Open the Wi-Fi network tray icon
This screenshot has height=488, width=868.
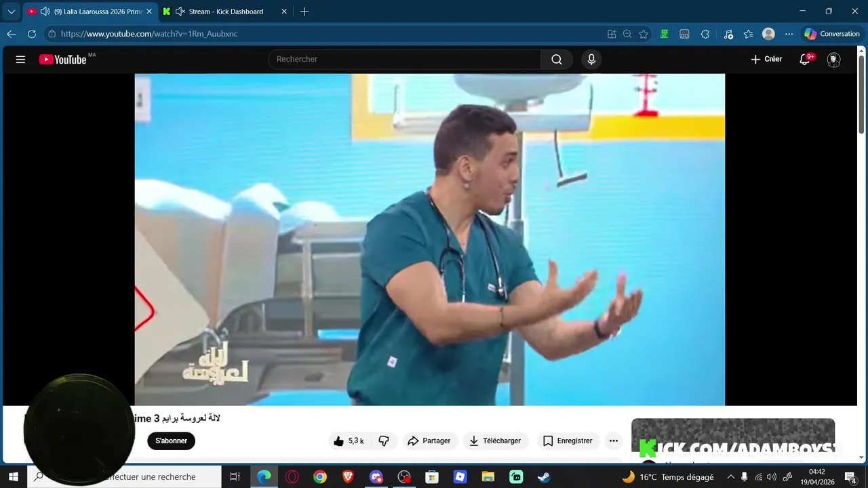(757, 477)
